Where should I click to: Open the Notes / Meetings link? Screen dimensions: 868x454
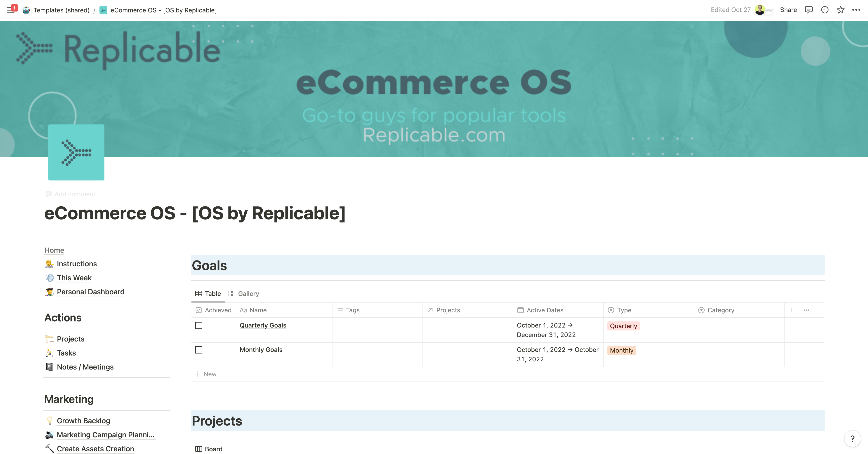click(85, 367)
